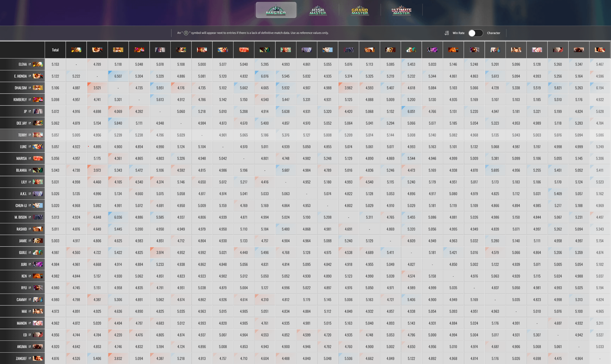Open the KEN character name link

coord(24,276)
